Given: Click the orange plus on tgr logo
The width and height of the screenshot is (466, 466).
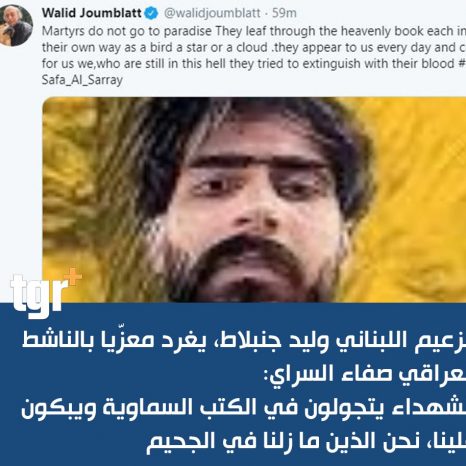Looking at the screenshot, I should (74, 277).
